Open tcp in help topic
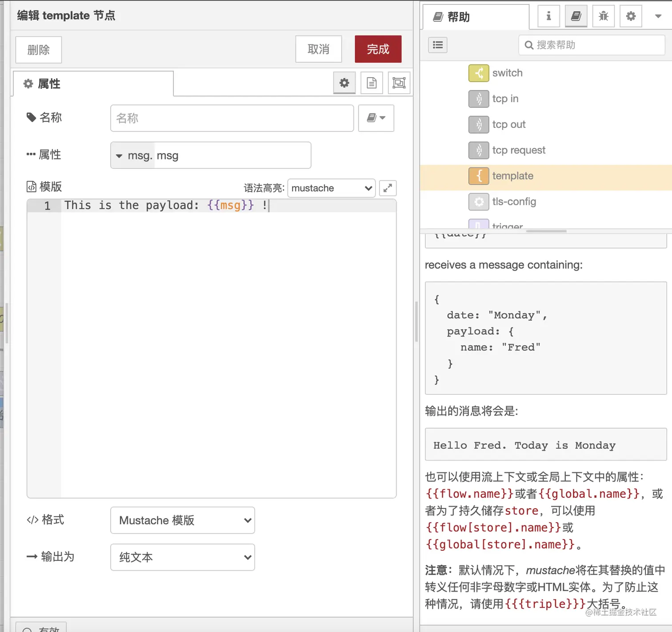 505,99
